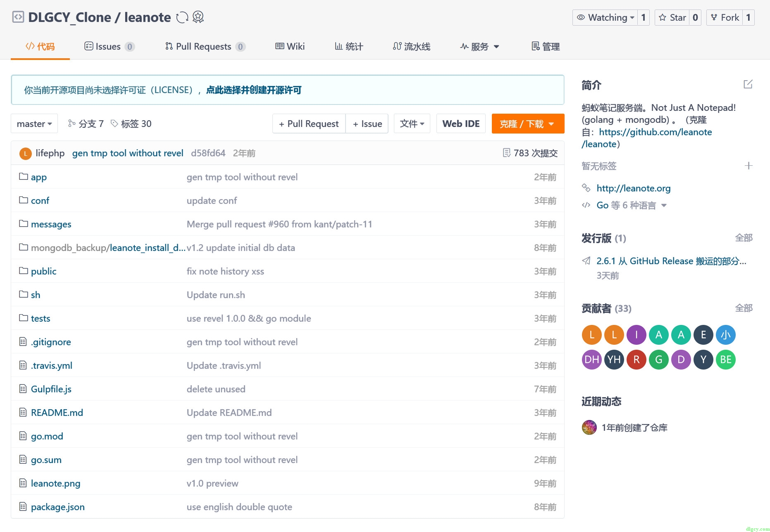Open the leanote.png file
The height and width of the screenshot is (532, 770).
55,483
